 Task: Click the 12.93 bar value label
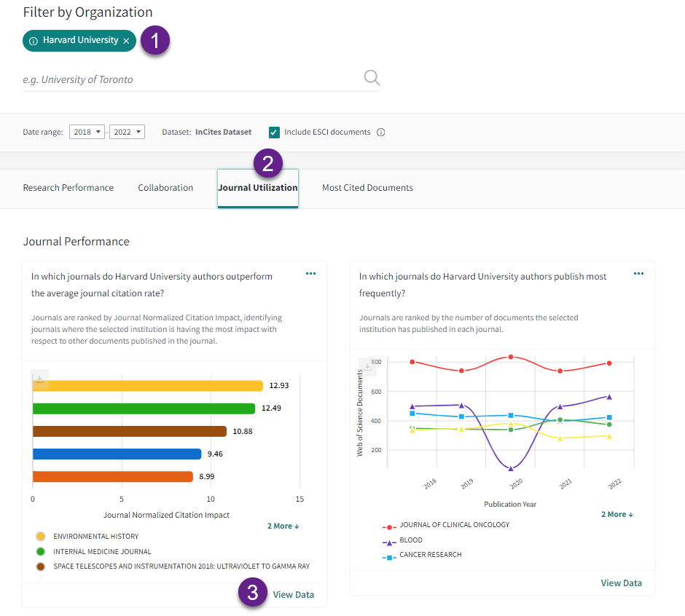[x=279, y=385]
